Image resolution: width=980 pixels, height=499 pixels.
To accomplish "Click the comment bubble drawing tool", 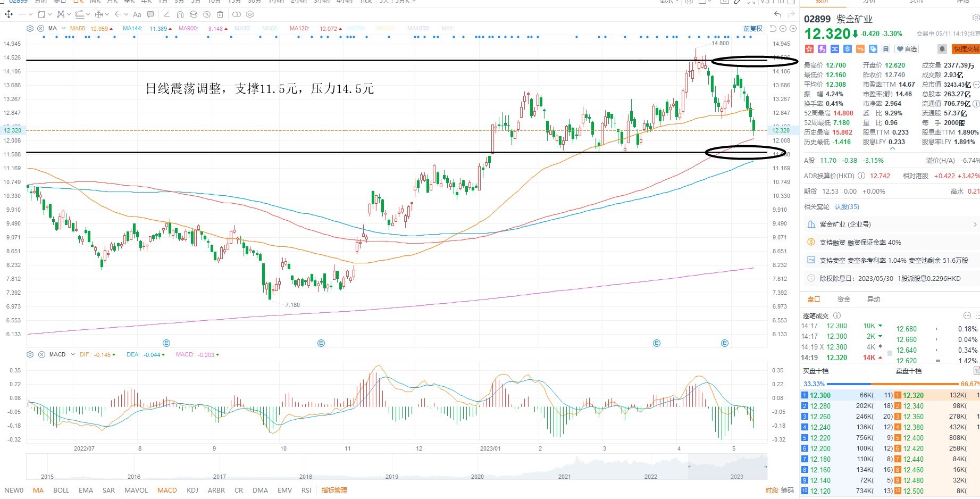I will (x=150, y=14).
